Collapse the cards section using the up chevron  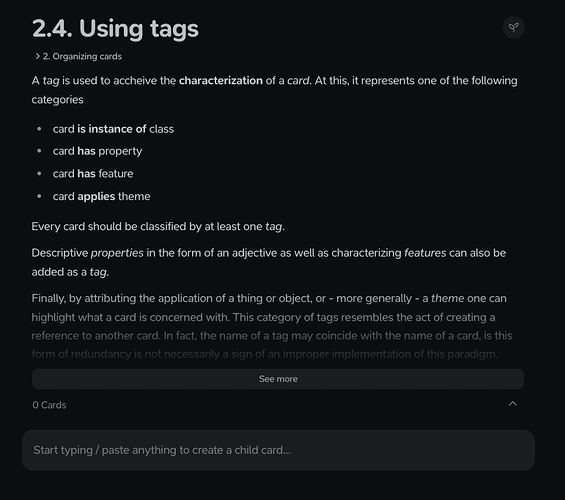(x=512, y=404)
